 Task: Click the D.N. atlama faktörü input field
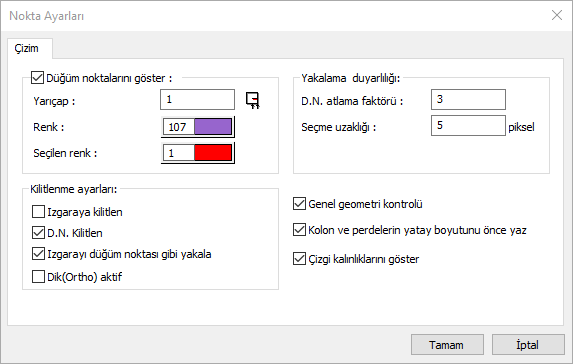coord(468,99)
